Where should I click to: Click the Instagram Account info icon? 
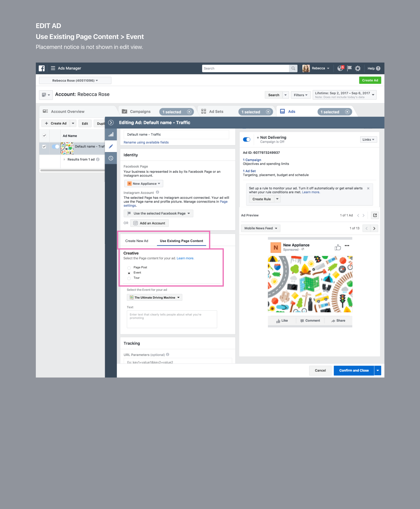tap(158, 192)
